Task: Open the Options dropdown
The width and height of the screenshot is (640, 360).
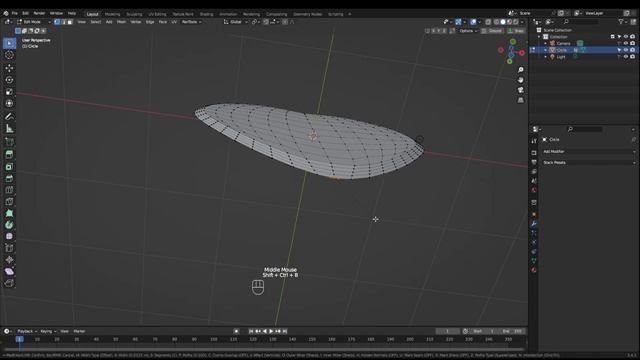Action: [468, 31]
